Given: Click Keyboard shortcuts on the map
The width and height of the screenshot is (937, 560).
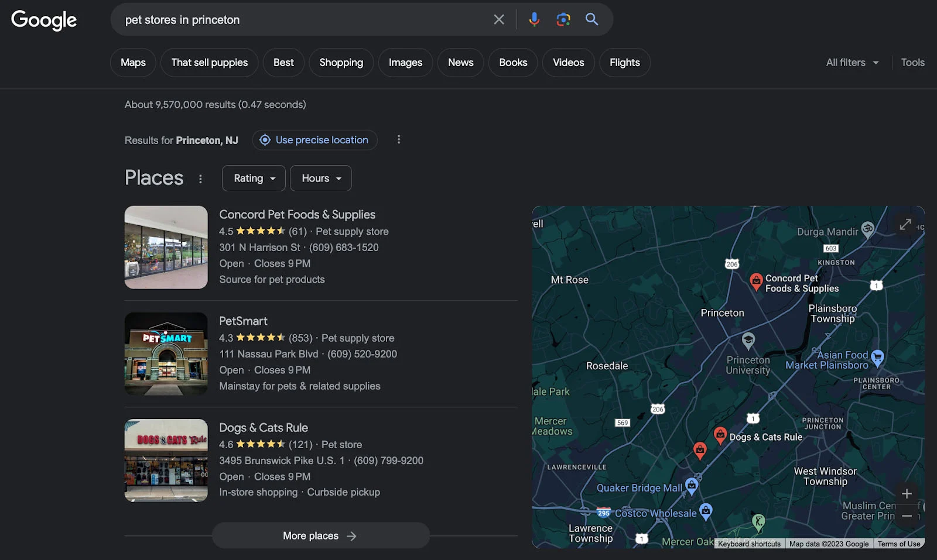Looking at the screenshot, I should [x=749, y=544].
